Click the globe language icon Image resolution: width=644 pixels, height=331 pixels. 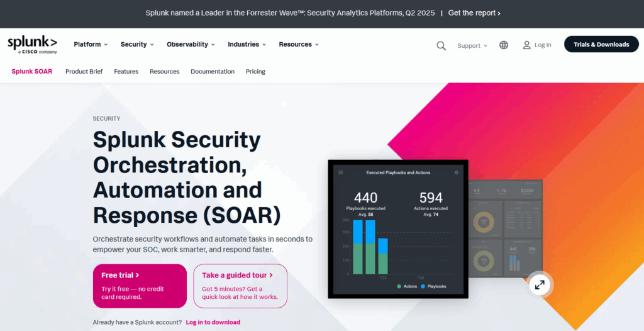504,45
